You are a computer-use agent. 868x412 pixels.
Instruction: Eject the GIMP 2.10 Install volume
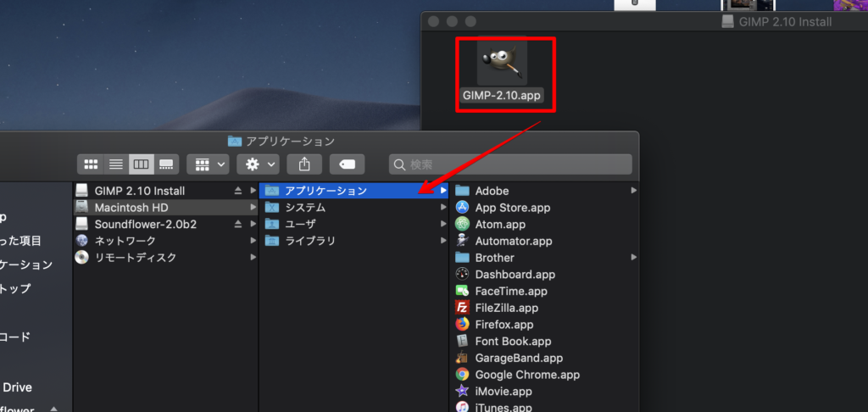pyautogui.click(x=238, y=191)
